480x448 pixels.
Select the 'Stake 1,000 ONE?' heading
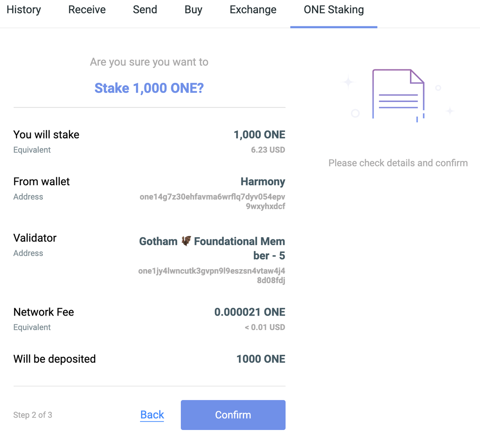coord(149,88)
